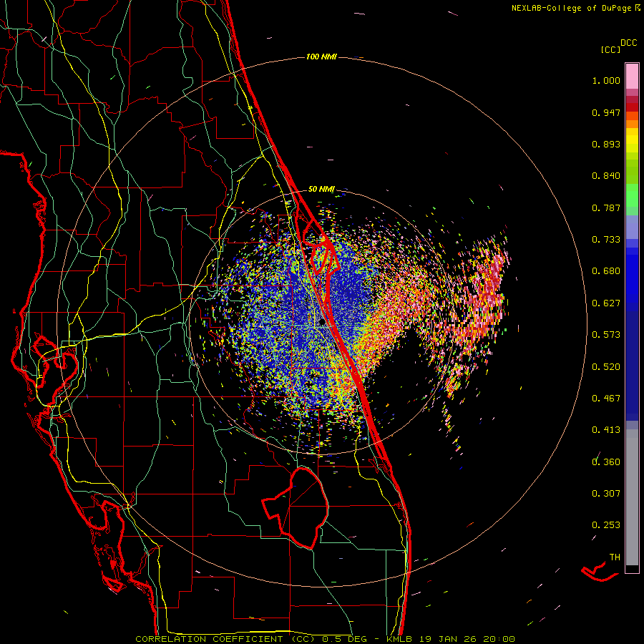
Task: Click the 50 NMI range ring label
Action: tap(321, 190)
